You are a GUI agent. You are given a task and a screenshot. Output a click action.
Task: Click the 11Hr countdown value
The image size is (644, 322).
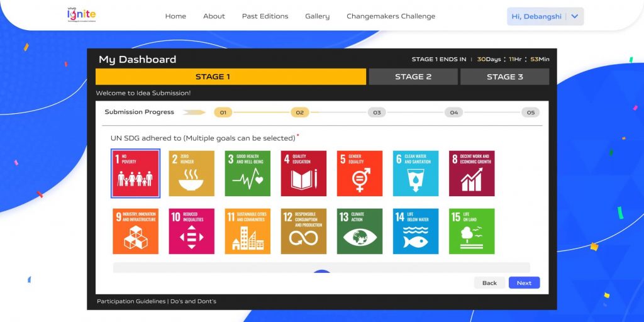(x=516, y=60)
